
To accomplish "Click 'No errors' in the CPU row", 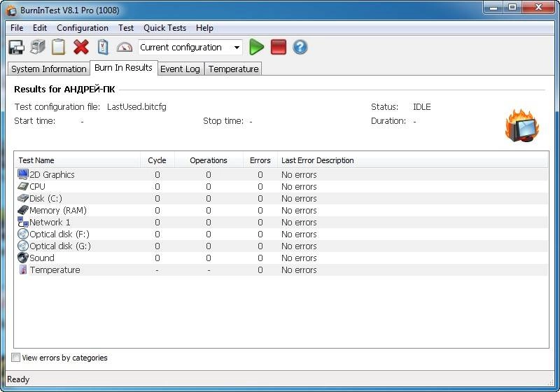I will [x=299, y=187].
